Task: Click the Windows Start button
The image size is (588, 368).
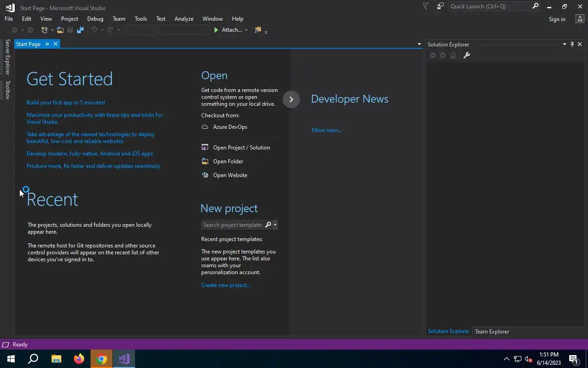Action: click(x=11, y=359)
